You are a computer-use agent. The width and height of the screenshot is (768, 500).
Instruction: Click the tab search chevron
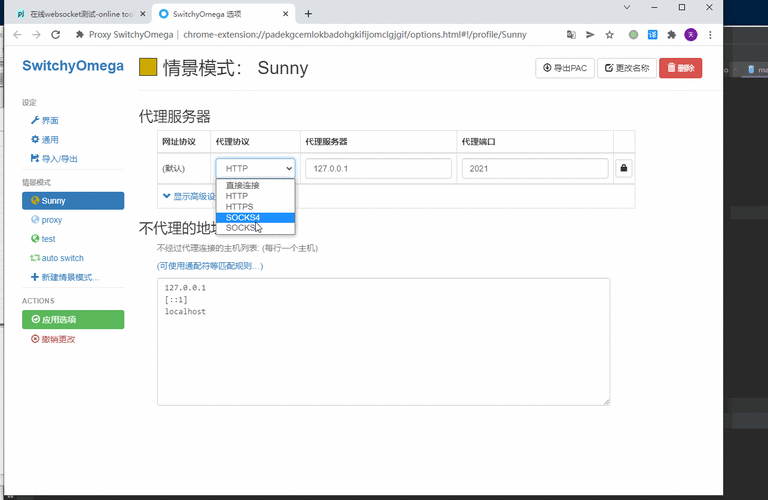pyautogui.click(x=627, y=7)
